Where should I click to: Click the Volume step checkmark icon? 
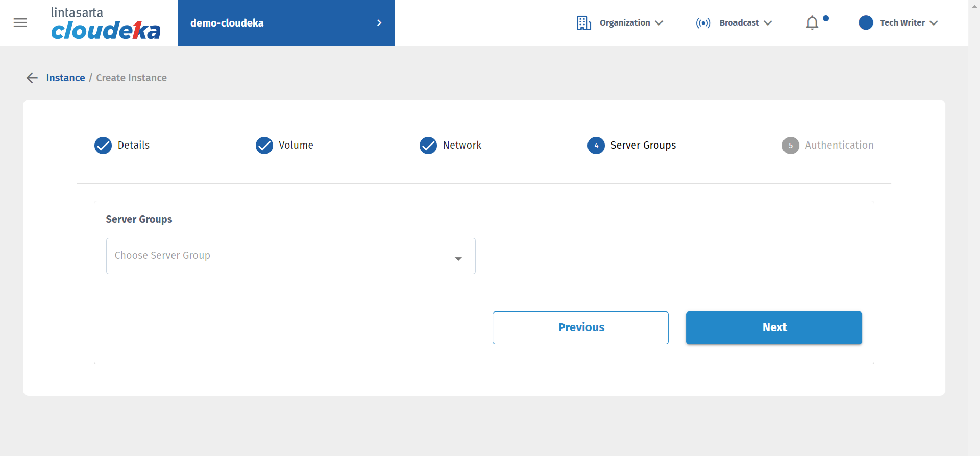[264, 146]
